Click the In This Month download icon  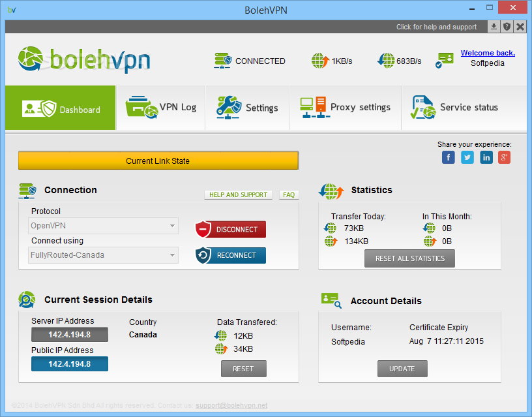(429, 228)
